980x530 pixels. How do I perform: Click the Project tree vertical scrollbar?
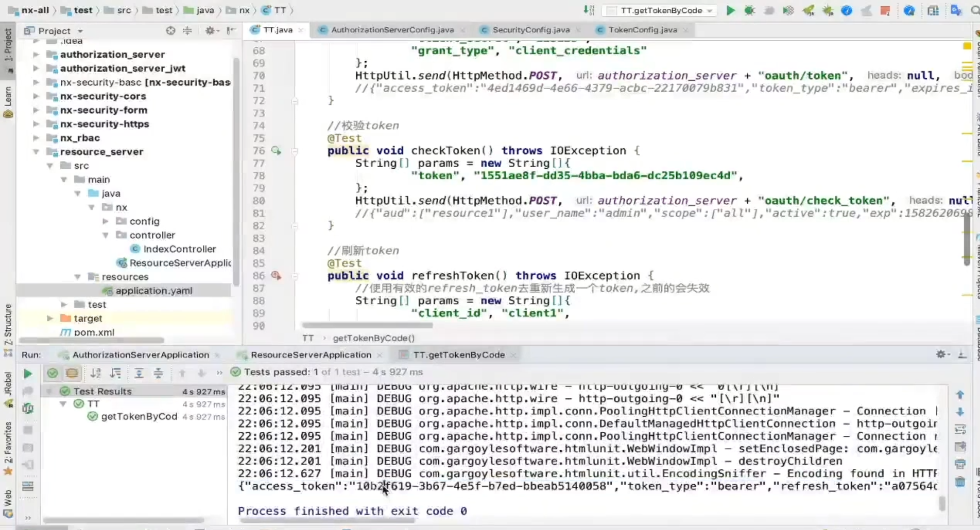coord(236,171)
